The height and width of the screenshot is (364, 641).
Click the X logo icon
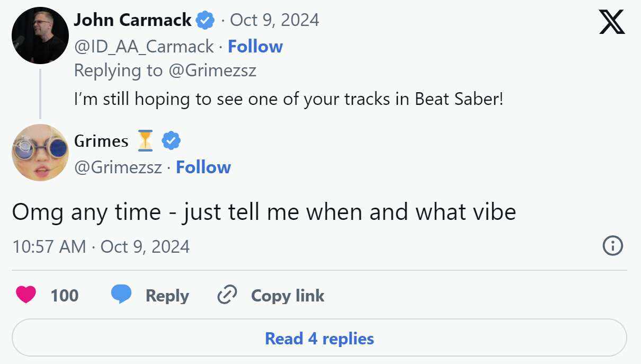click(612, 22)
